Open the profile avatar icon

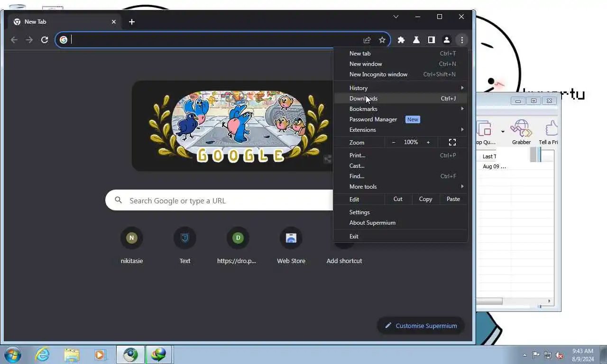447,40
